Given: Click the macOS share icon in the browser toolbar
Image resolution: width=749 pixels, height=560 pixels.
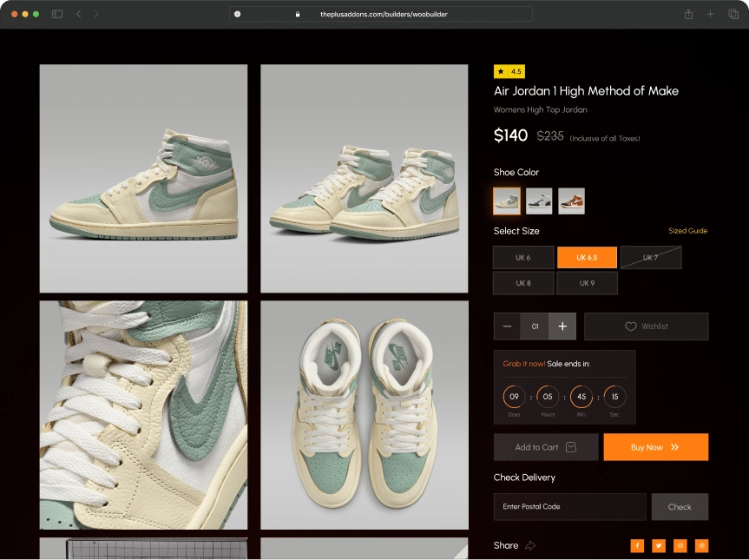Looking at the screenshot, I should 687,14.
